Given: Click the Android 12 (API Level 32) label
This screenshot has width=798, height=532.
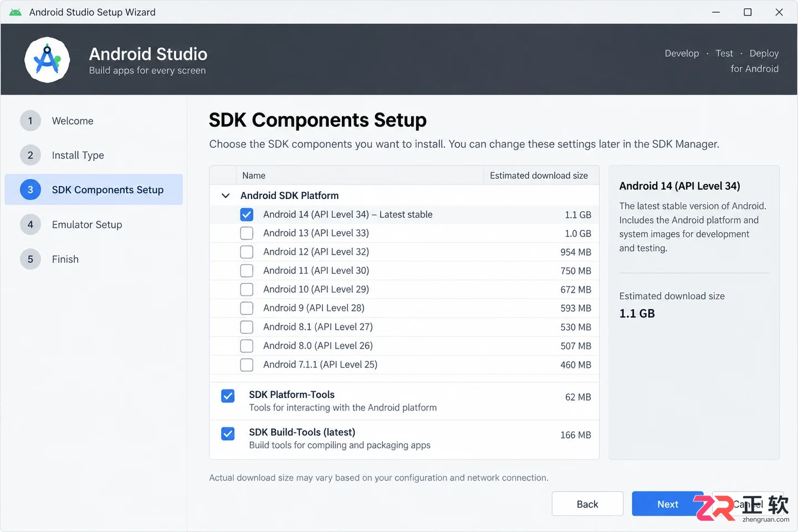Looking at the screenshot, I should click(x=316, y=252).
